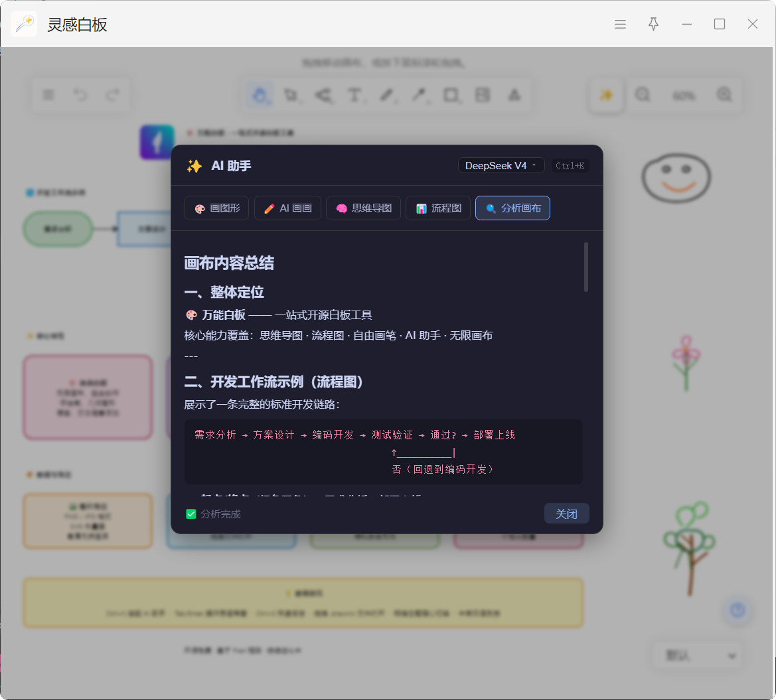Maximize the 灵感白板 window

[x=720, y=25]
